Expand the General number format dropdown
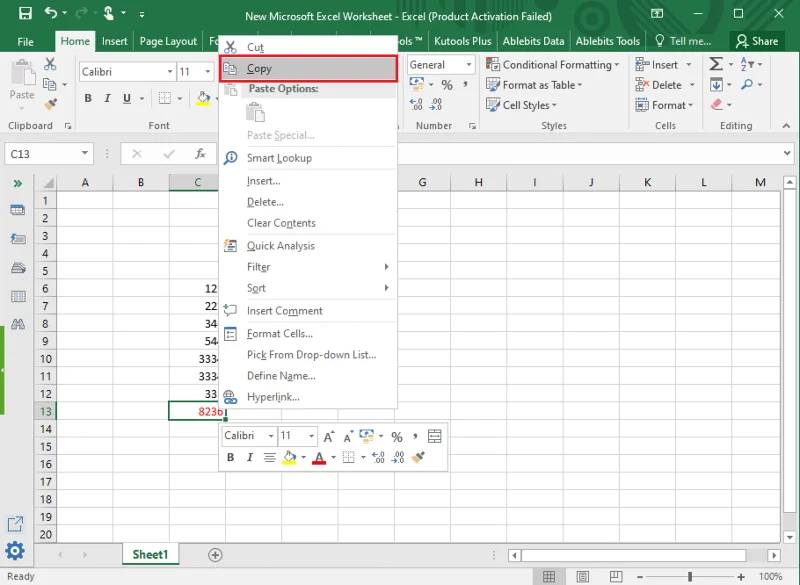 pyautogui.click(x=468, y=65)
